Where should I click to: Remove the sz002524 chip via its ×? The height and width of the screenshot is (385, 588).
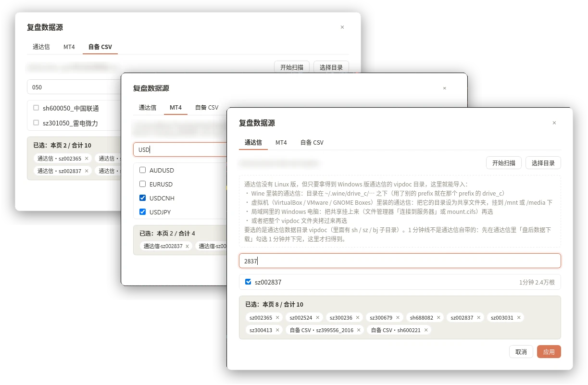(317, 318)
